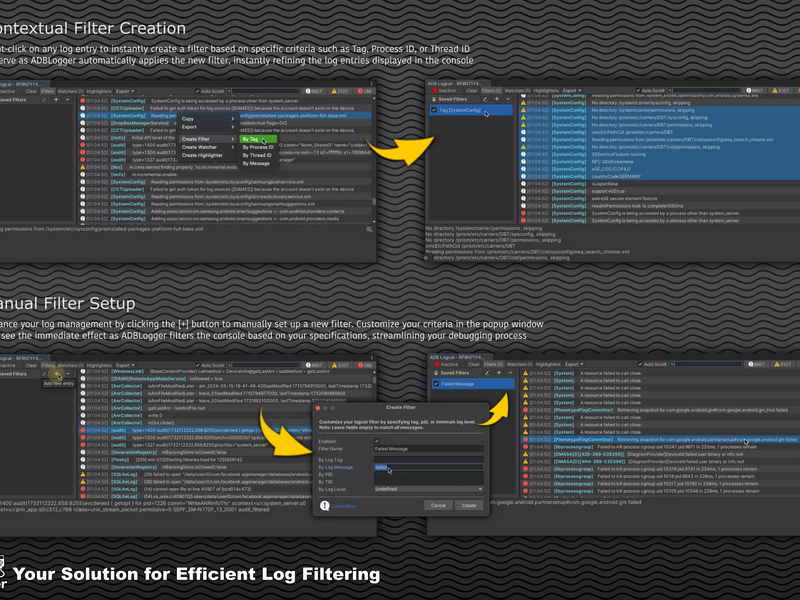The height and width of the screenshot is (600, 800).
Task: Open the Export dropdown in the SystemConfig filter window
Action: pos(572,90)
